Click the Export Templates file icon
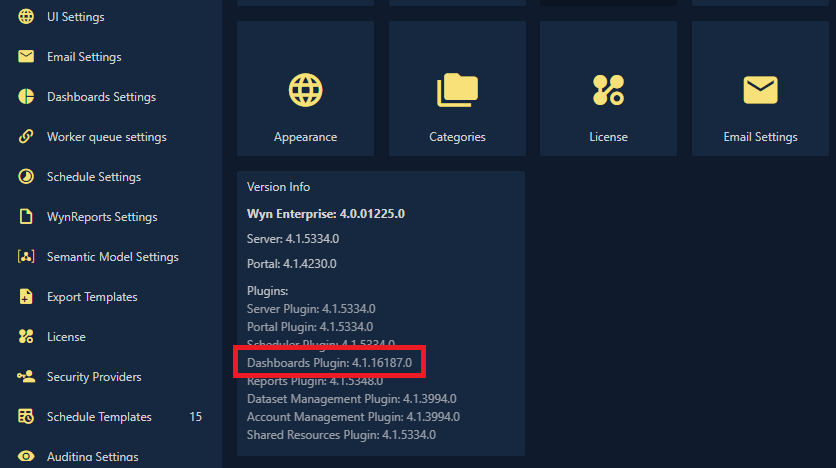 [x=26, y=297]
